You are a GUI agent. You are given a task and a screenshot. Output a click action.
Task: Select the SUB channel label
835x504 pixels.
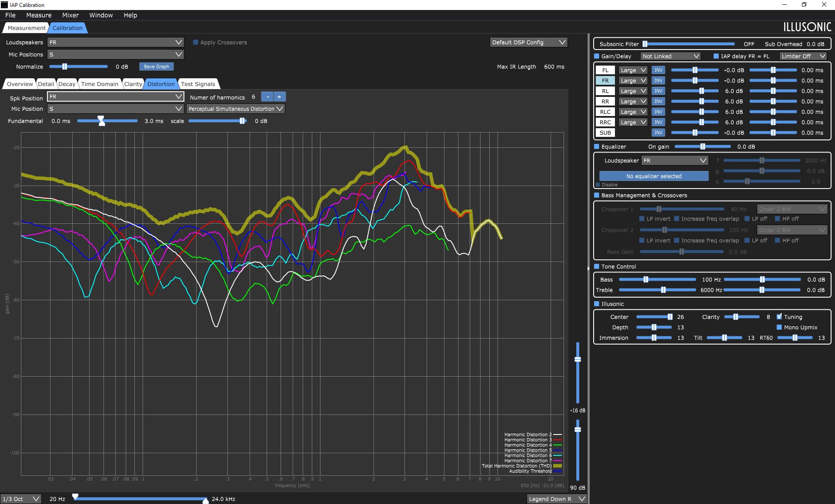click(605, 133)
